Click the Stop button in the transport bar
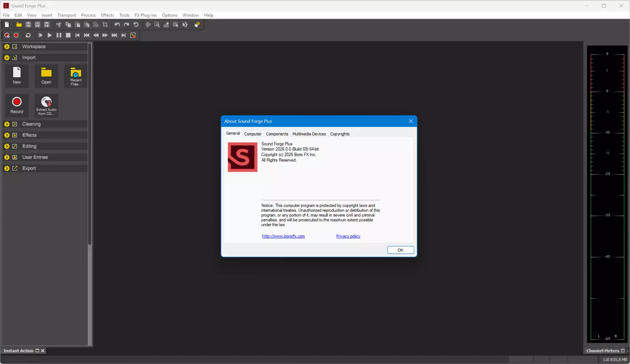 pyautogui.click(x=68, y=35)
